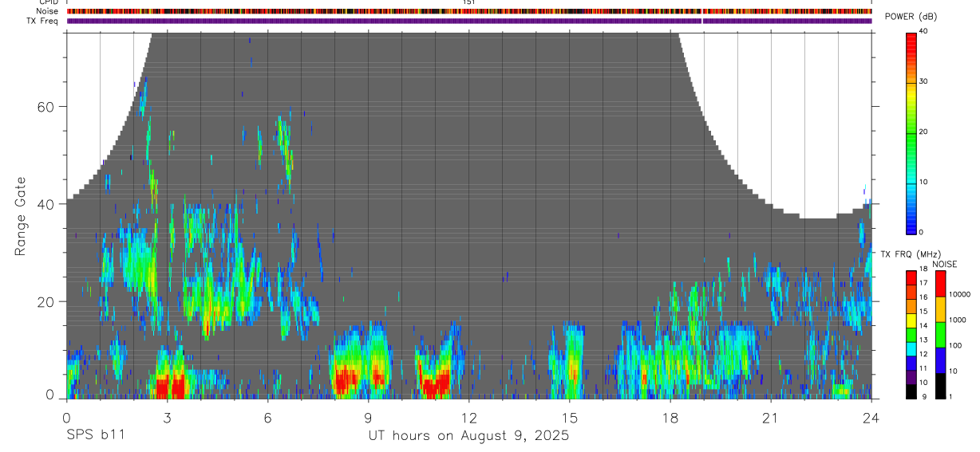The height and width of the screenshot is (452, 980).
Task: Click the x-axis tick label 21
Action: (x=770, y=417)
